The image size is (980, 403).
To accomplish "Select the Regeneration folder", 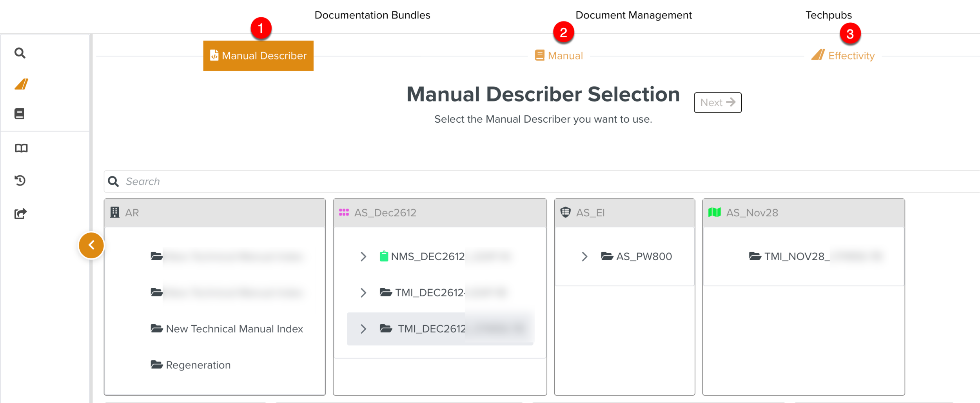I will (x=198, y=365).
